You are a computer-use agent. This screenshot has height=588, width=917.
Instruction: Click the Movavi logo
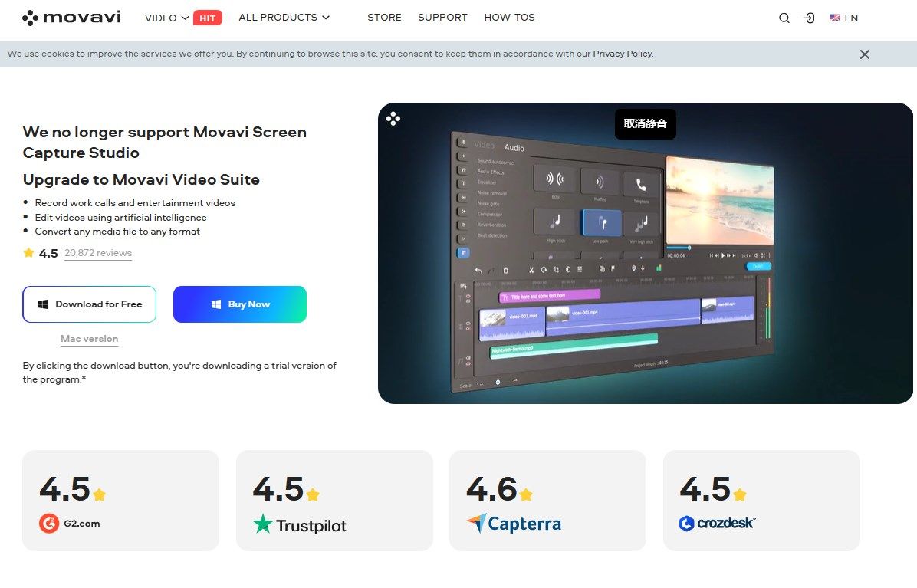pyautogui.click(x=71, y=18)
